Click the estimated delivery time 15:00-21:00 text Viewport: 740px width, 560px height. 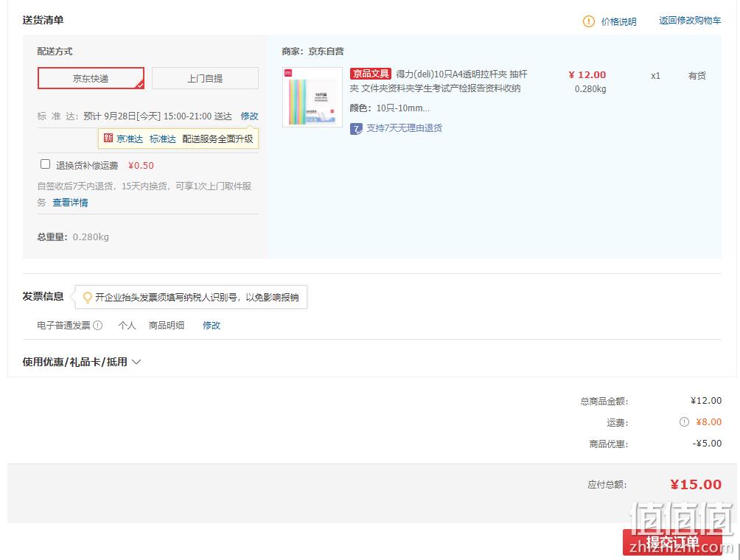pyautogui.click(x=187, y=116)
